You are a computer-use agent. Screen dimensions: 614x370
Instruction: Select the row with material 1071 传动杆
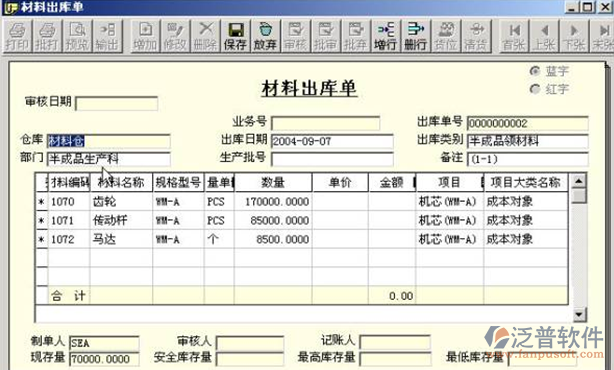pyautogui.click(x=302, y=220)
